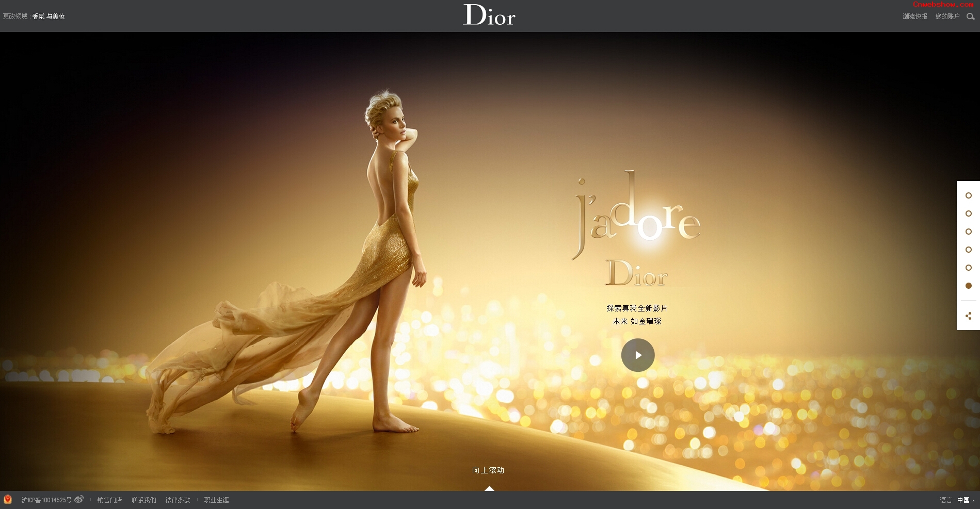
Task: Click the Weibo icon in the footer
Action: (x=79, y=499)
